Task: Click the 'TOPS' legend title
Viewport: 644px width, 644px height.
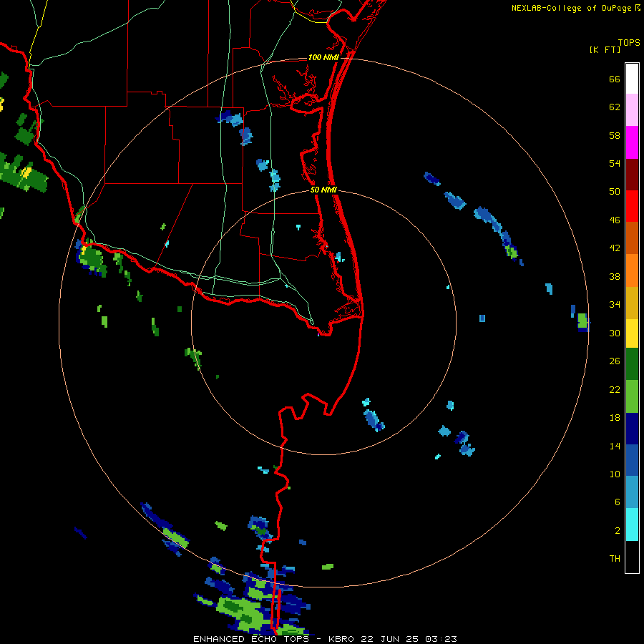Action: (629, 43)
